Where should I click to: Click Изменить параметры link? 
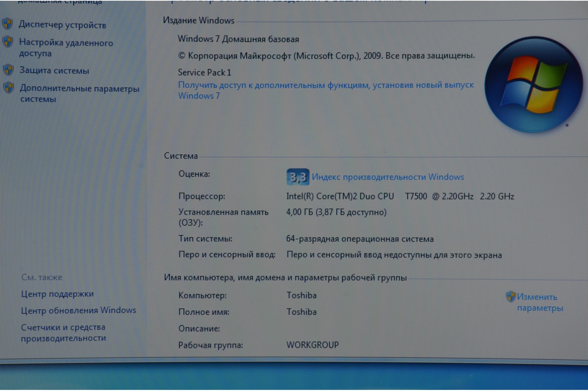(540, 302)
